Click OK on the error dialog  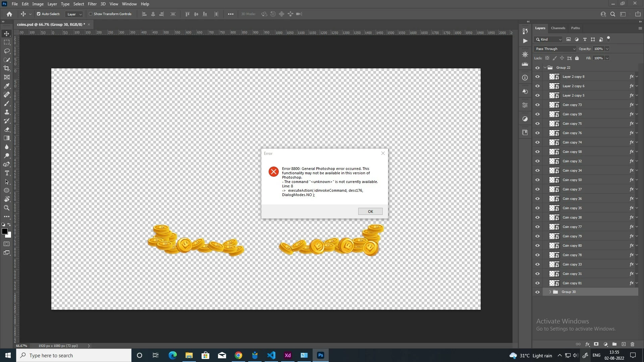[370, 212]
